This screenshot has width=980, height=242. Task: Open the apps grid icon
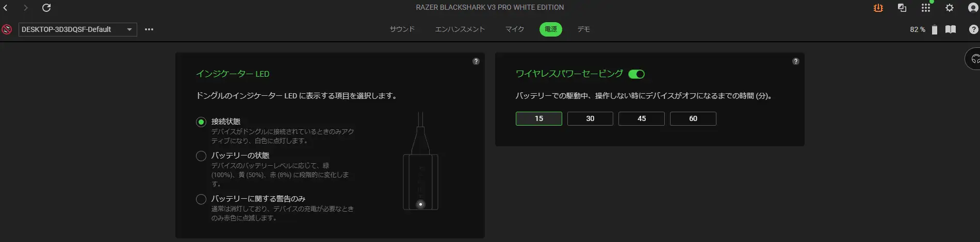(926, 8)
